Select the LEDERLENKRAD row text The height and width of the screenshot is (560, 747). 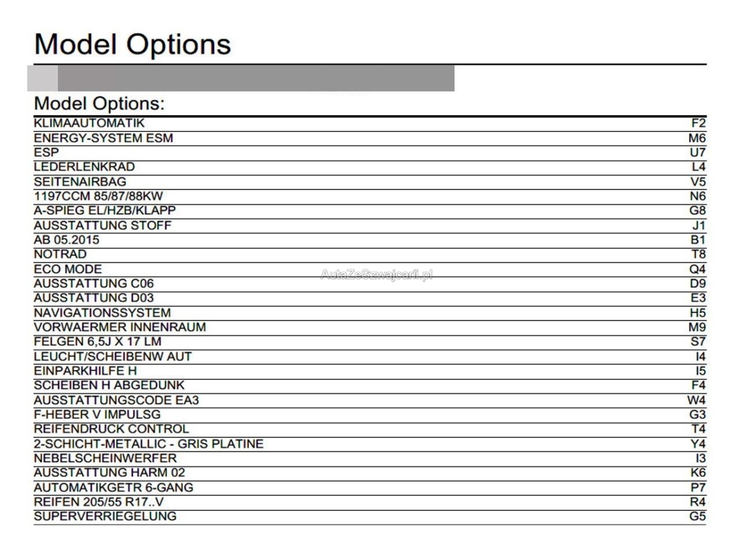pos(84,167)
